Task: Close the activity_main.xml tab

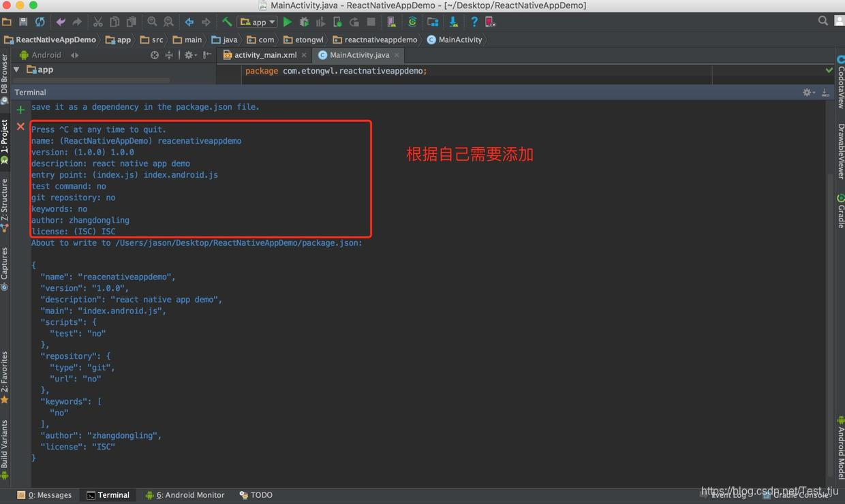Action: point(304,55)
